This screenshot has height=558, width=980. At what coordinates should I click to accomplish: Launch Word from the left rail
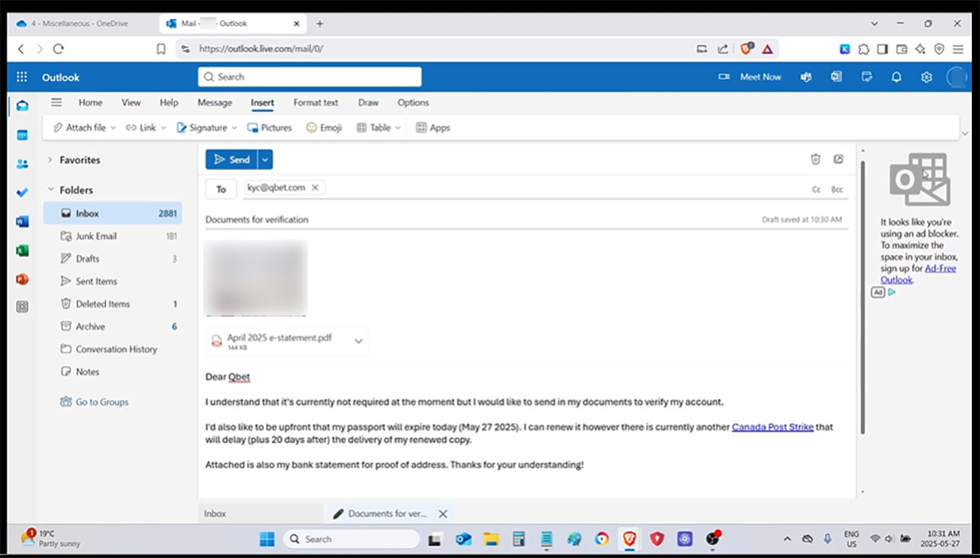pos(22,221)
